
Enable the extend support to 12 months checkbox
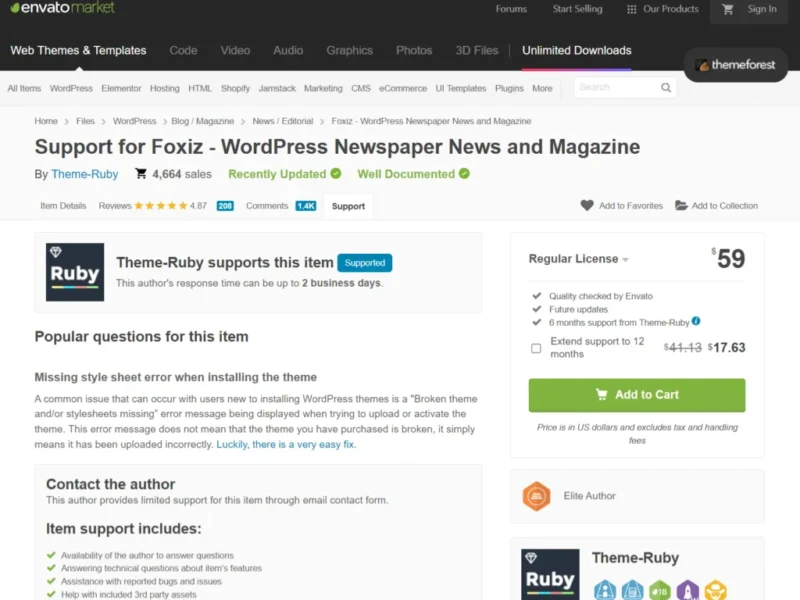[536, 348]
